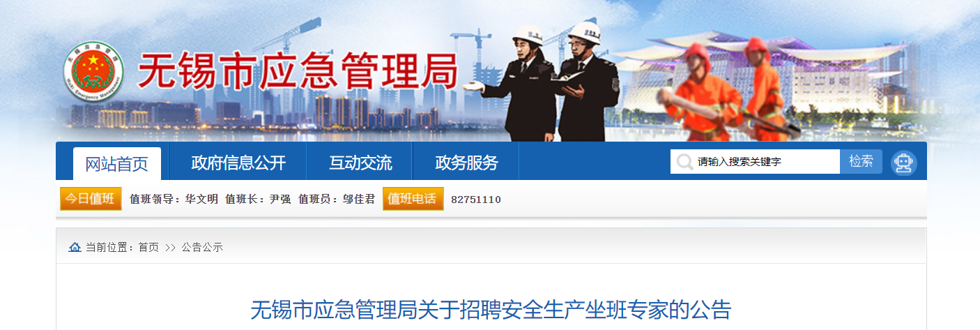
Task: Click duty chief name 尹强
Action: [x=280, y=199]
